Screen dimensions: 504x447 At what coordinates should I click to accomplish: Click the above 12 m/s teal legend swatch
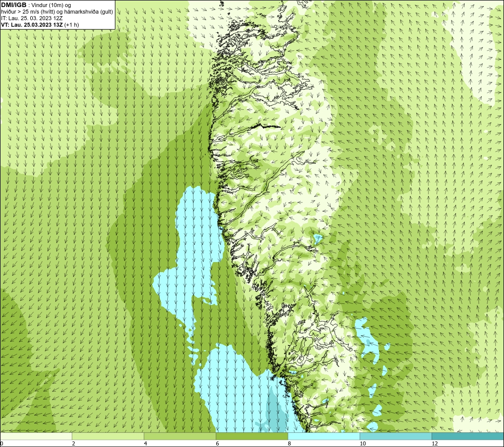click(468, 436)
